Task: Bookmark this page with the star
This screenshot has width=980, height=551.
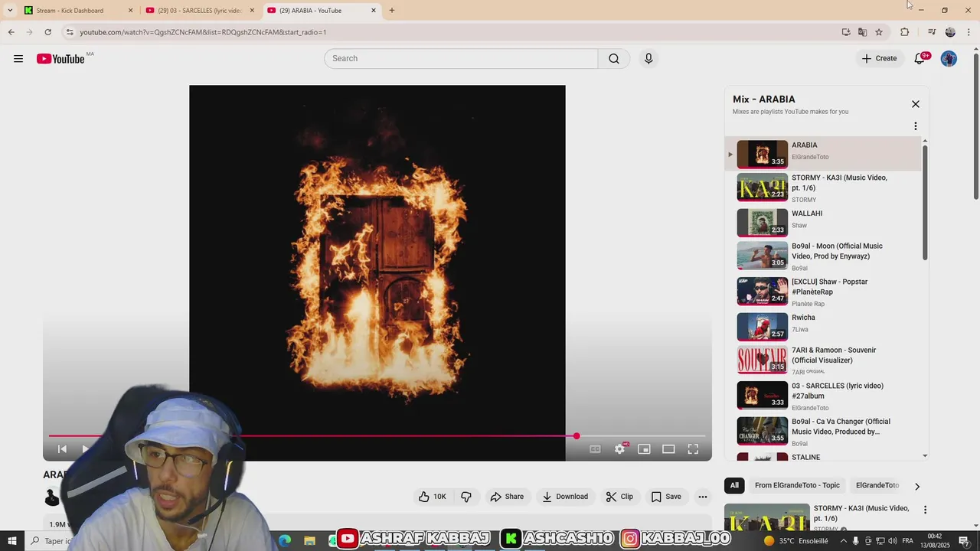Action: click(x=879, y=32)
